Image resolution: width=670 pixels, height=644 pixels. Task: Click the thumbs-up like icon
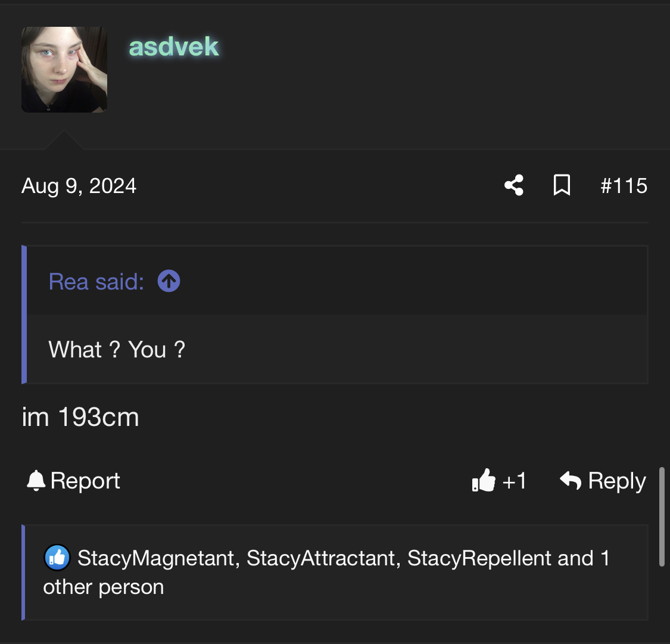pos(484,480)
